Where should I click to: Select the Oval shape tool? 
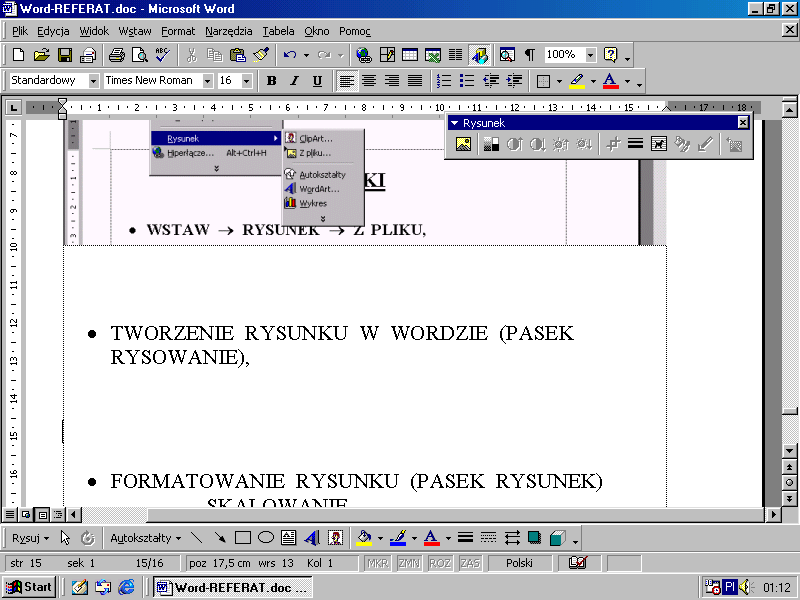[x=266, y=538]
